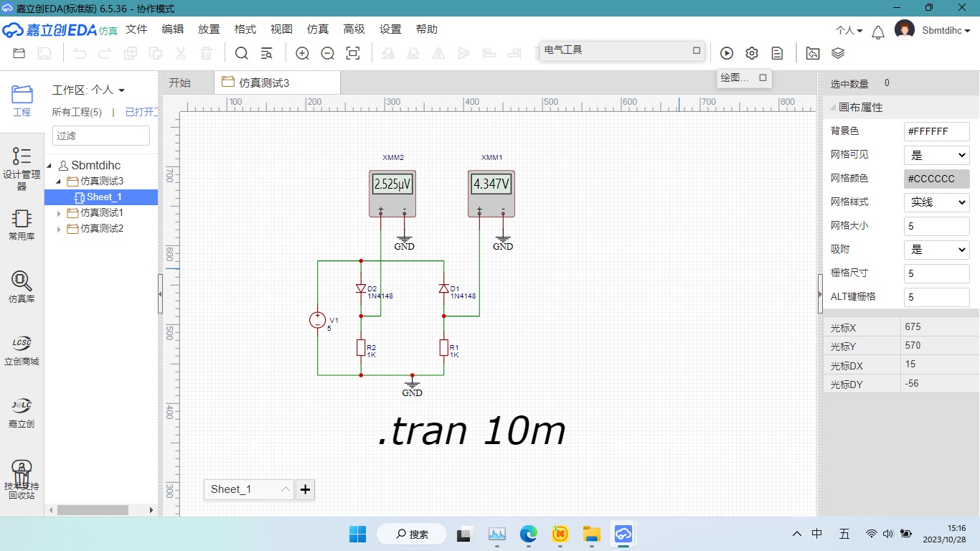Image resolution: width=980 pixels, height=551 pixels.
Task: Open the 网格可见 grid visible dropdown
Action: coord(936,155)
